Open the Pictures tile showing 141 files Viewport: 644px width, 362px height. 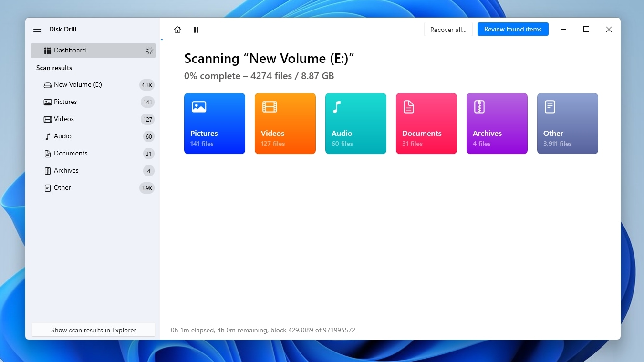(x=214, y=124)
